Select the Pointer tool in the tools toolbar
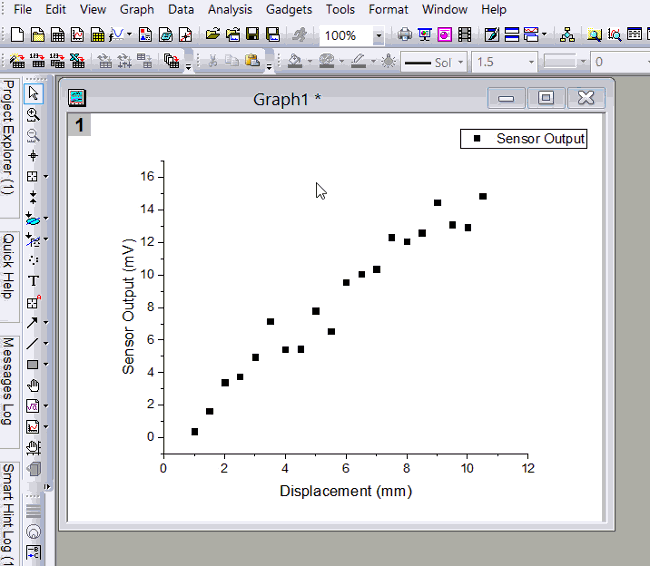650x566 pixels. pyautogui.click(x=33, y=93)
